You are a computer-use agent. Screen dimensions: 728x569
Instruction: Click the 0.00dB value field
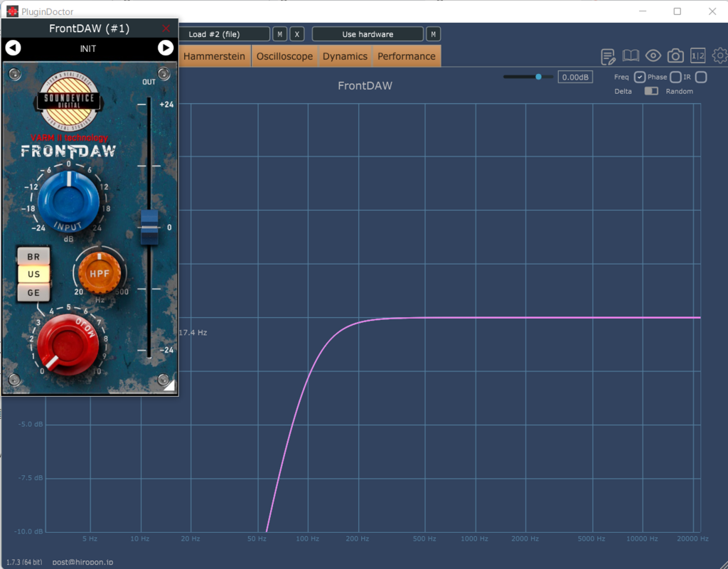coord(575,77)
